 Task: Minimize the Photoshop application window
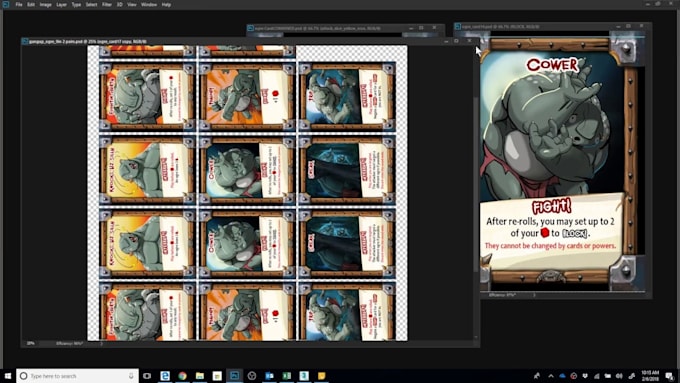647,4
